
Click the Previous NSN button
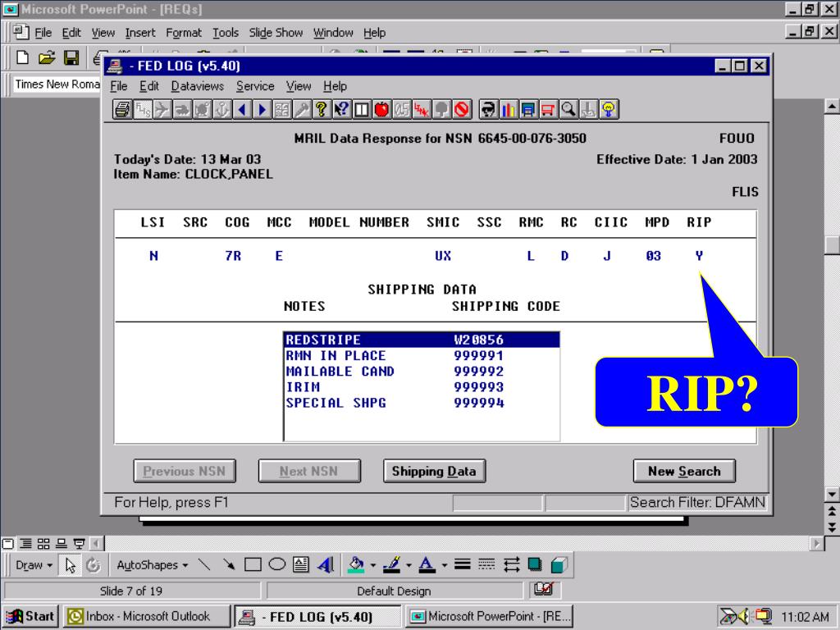coord(185,472)
